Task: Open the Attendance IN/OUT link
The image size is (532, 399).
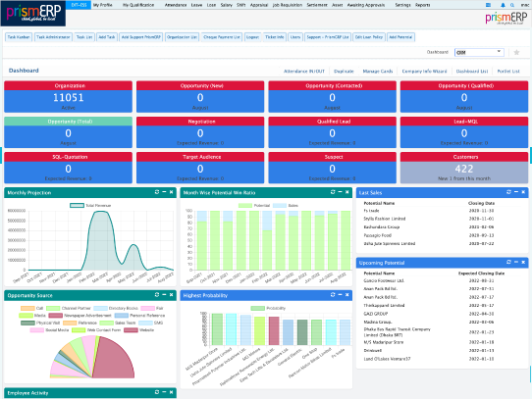Action: [x=304, y=72]
